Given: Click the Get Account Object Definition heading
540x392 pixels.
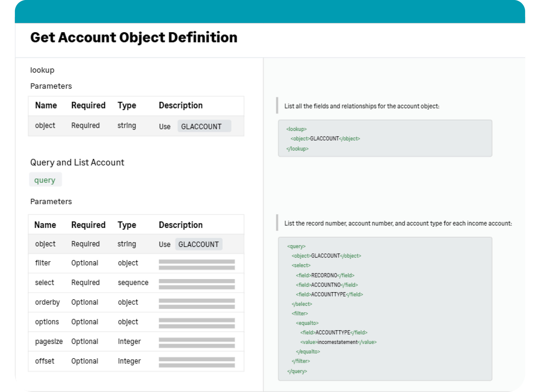Looking at the screenshot, I should coord(134,38).
